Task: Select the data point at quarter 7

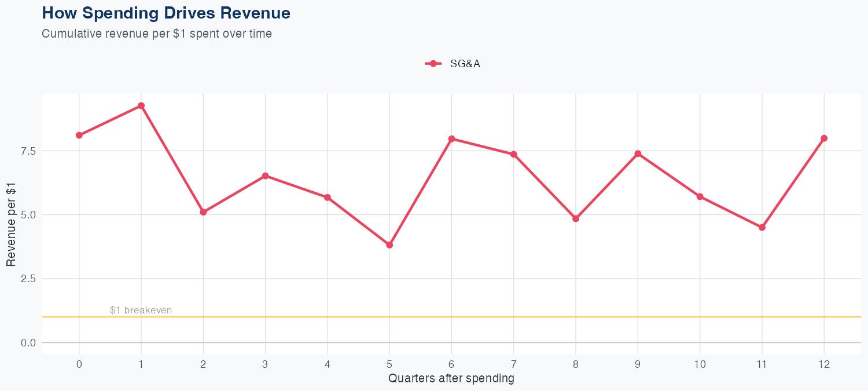Action: pyautogui.click(x=513, y=154)
